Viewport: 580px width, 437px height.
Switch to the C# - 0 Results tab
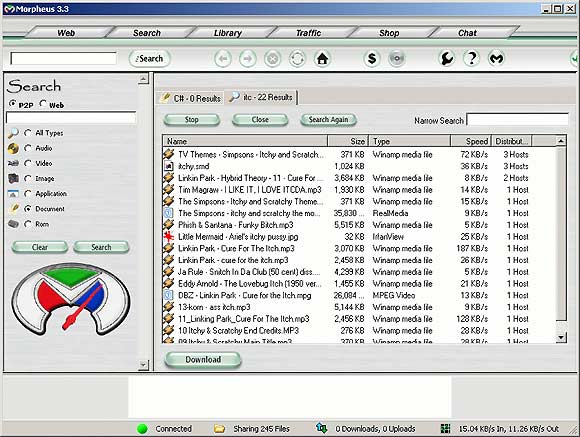pyautogui.click(x=190, y=98)
